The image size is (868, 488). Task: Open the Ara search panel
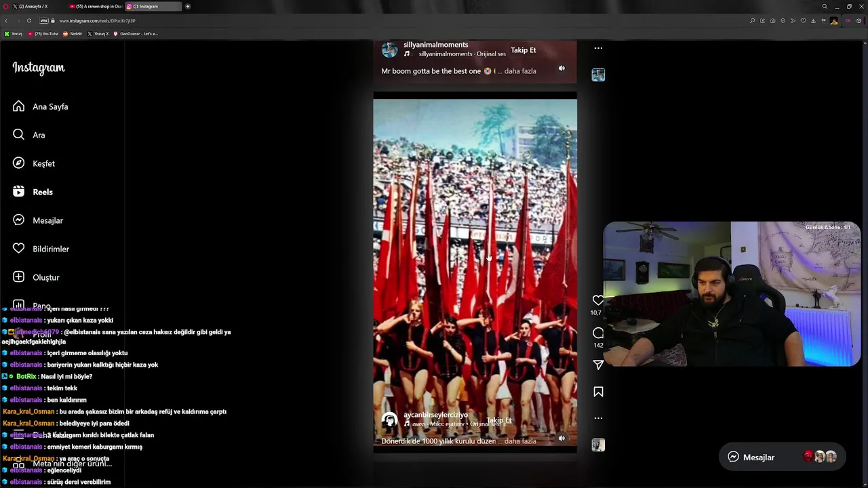tap(29, 135)
